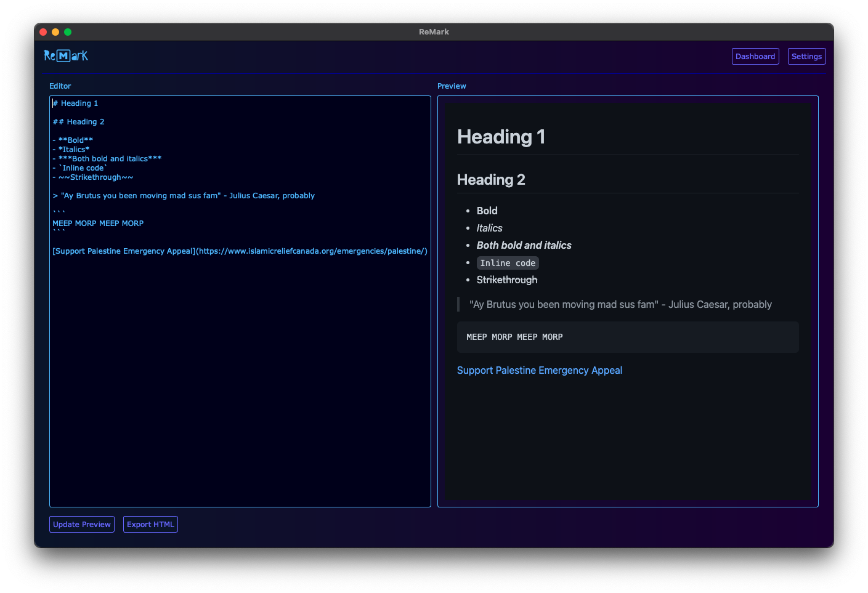
Task: Close the ReMark window with the red button
Action: tap(43, 32)
